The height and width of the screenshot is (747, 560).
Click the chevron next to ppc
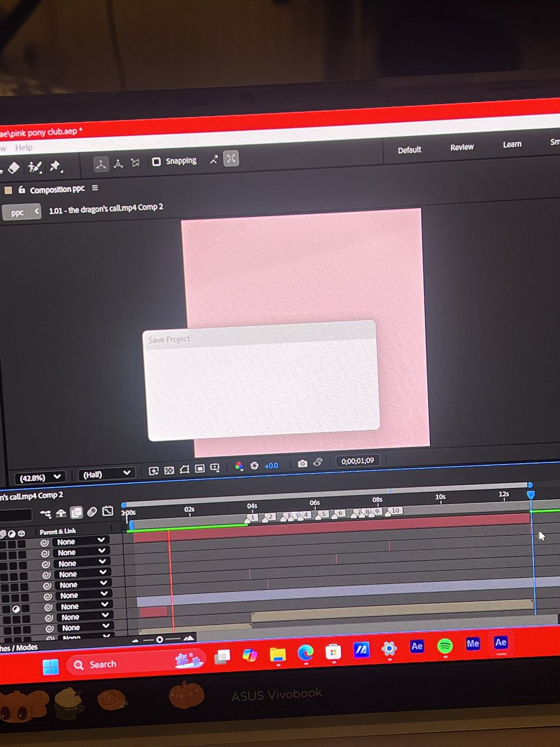(37, 212)
